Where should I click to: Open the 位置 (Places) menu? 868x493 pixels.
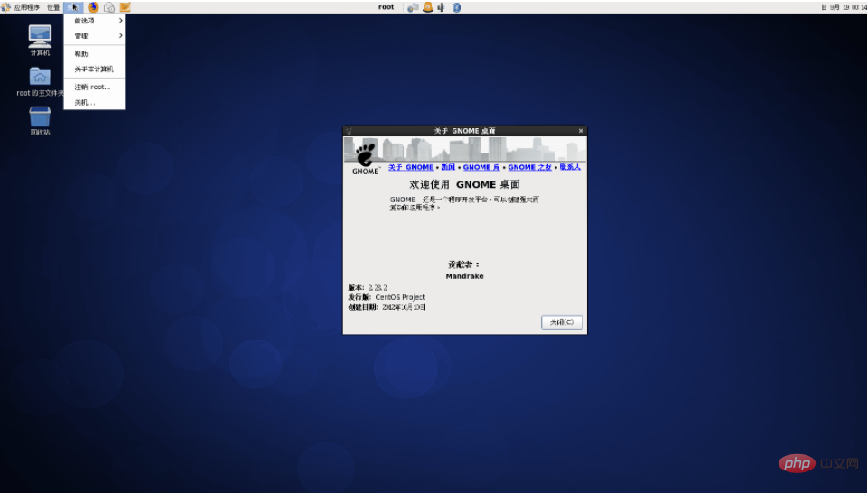click(x=53, y=7)
